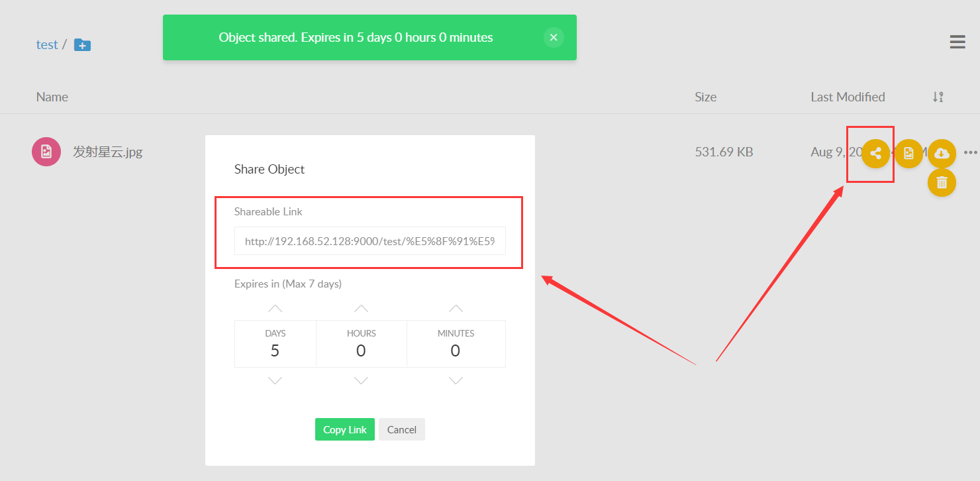The height and width of the screenshot is (481, 980).
Task: Decrease the DAYS expiry value
Action: pos(275,381)
